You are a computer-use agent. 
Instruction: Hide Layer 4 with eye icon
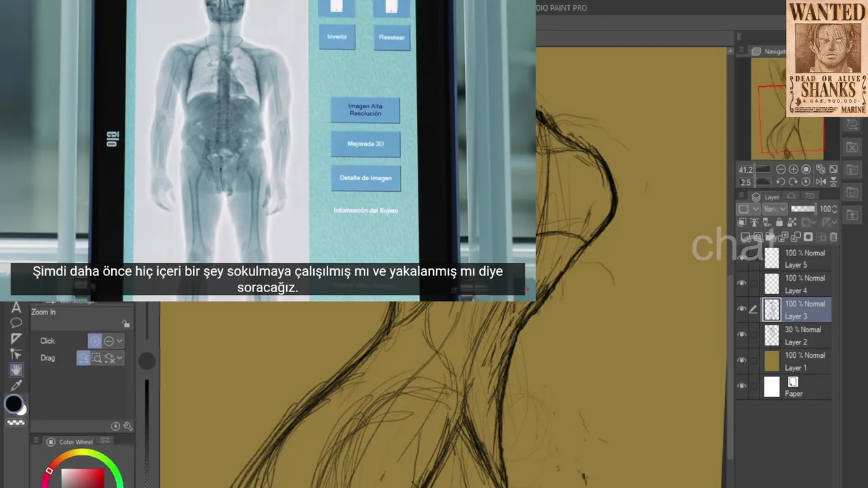coord(742,283)
